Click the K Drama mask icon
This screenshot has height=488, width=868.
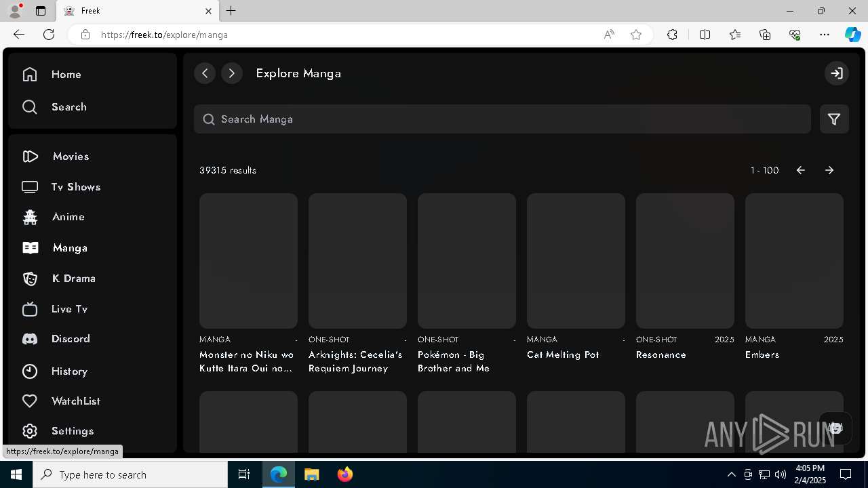click(x=30, y=279)
